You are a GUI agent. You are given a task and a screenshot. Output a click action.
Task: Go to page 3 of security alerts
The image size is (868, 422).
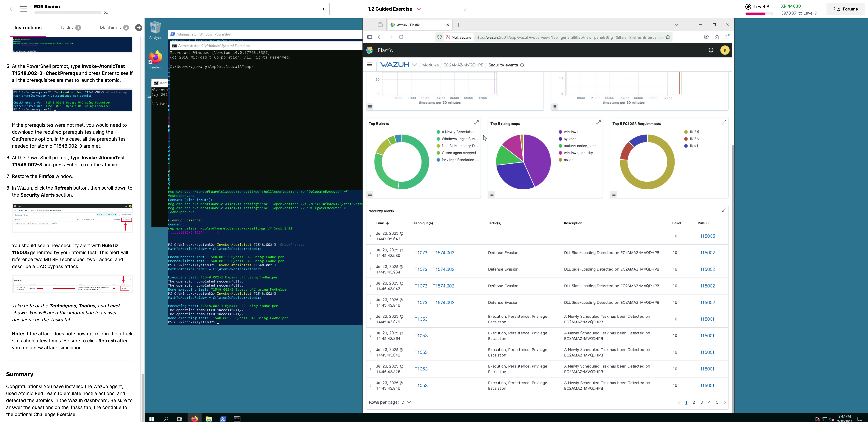tap(702, 402)
